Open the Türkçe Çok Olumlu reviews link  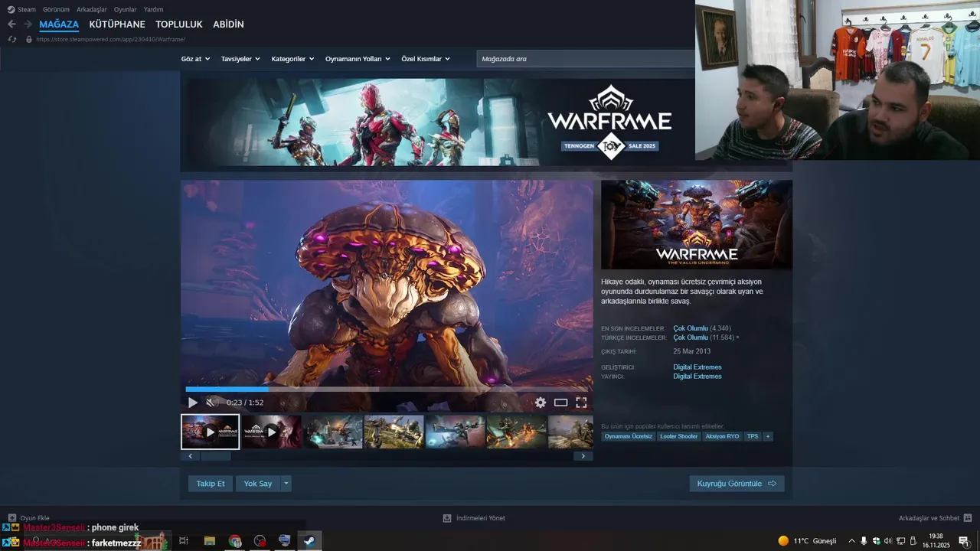point(691,337)
